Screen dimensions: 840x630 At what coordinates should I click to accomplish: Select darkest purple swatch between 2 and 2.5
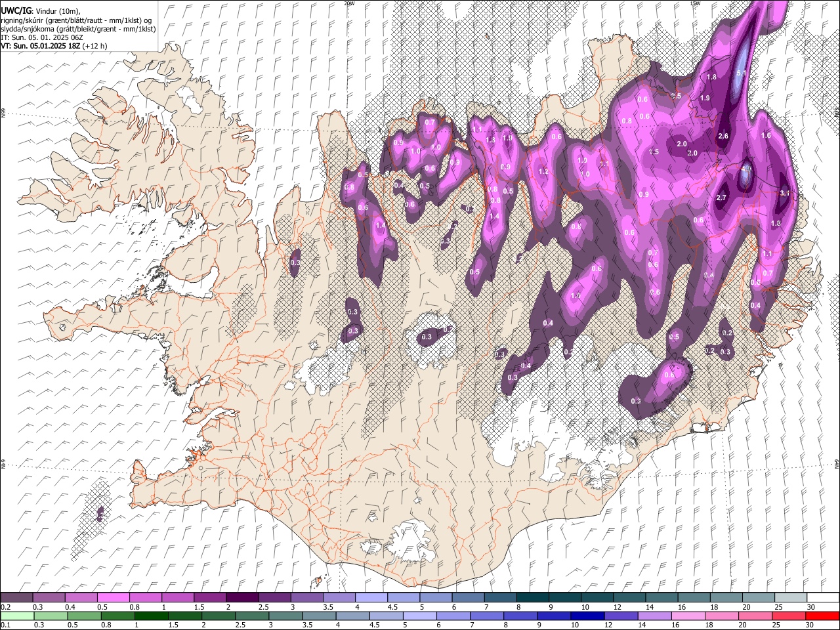click(241, 598)
